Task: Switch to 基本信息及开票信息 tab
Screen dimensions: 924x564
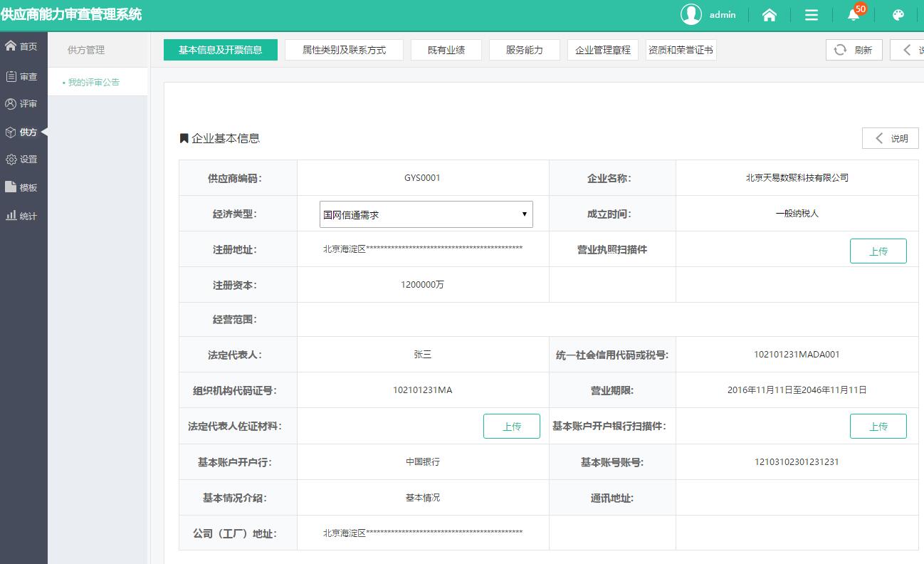Action: click(x=221, y=50)
